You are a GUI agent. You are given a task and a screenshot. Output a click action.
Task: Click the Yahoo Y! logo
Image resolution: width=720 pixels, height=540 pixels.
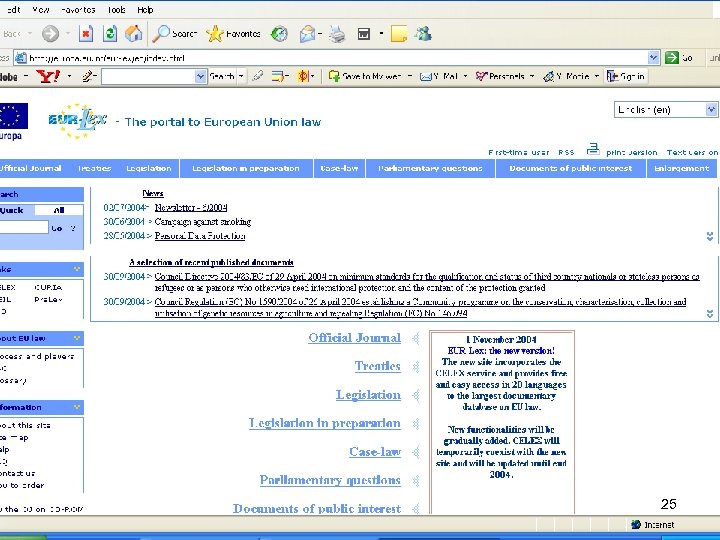(48, 76)
